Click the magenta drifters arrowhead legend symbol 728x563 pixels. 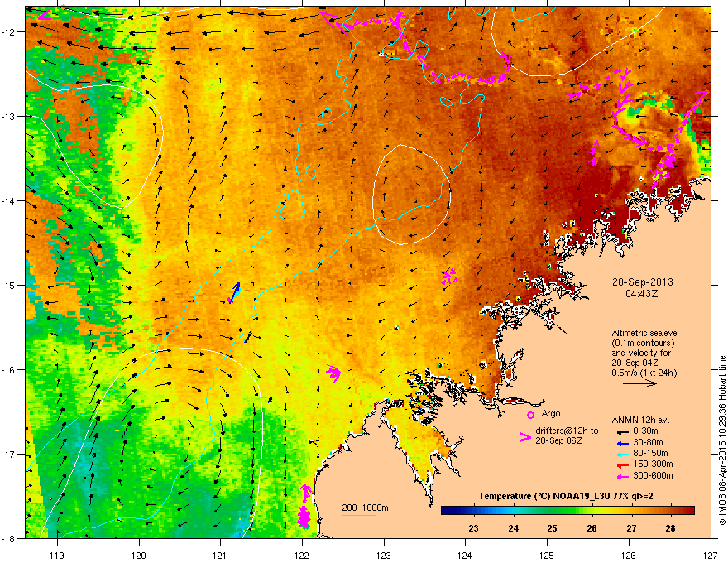(525, 437)
